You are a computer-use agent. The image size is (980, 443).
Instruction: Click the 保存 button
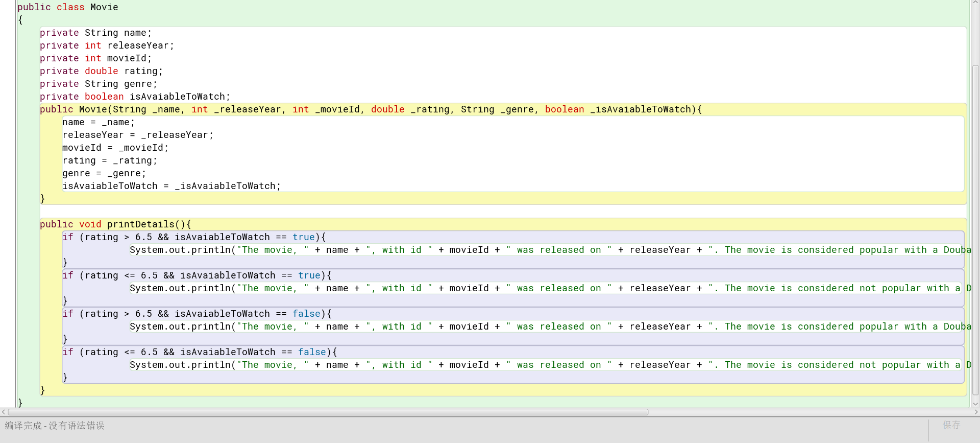951,425
